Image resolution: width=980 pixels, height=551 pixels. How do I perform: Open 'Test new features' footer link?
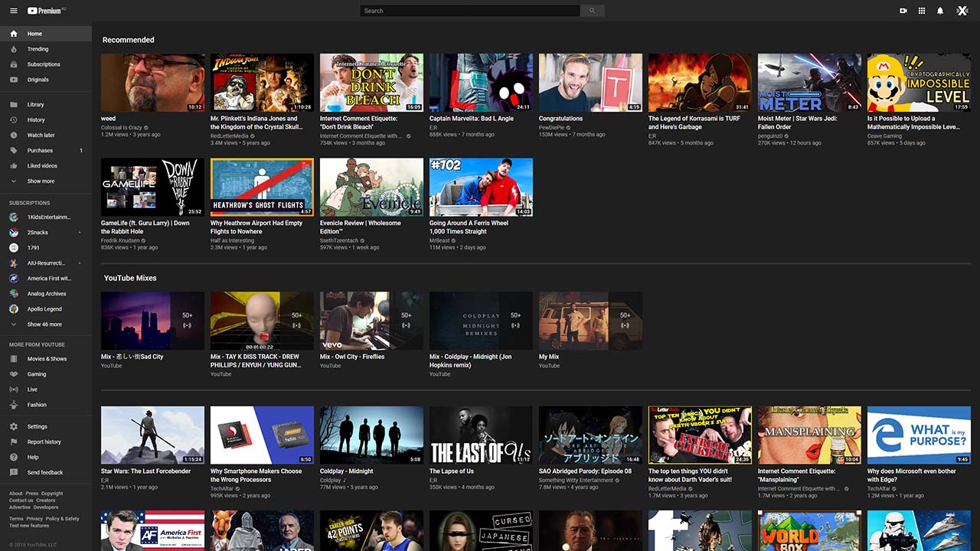(x=29, y=526)
